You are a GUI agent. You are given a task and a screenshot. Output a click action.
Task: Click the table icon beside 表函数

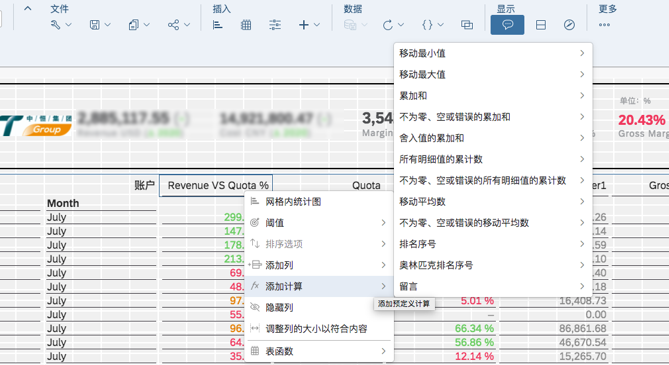(x=255, y=351)
